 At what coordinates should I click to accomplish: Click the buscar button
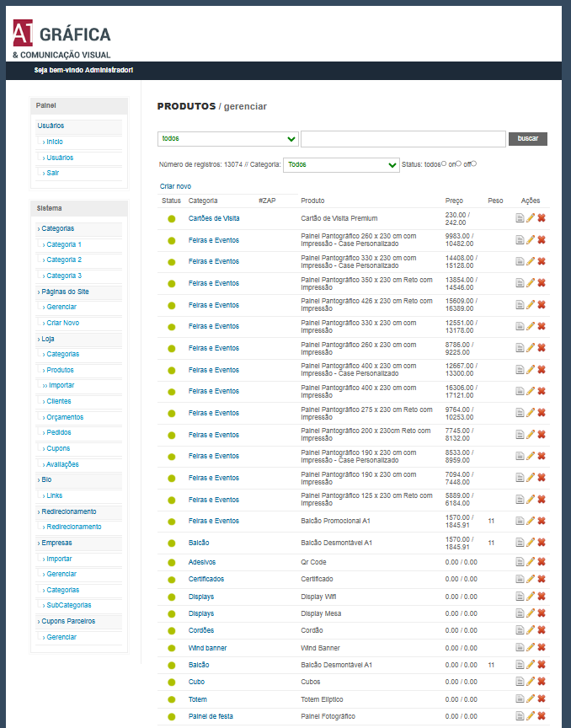pyautogui.click(x=528, y=139)
